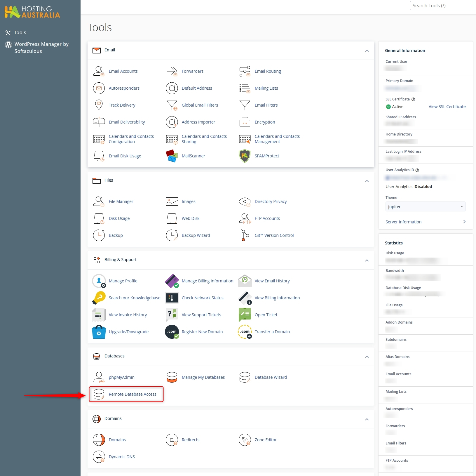Image resolution: width=476 pixels, height=476 pixels.
Task: Click the View SSL Certificate link
Action: coord(447,107)
